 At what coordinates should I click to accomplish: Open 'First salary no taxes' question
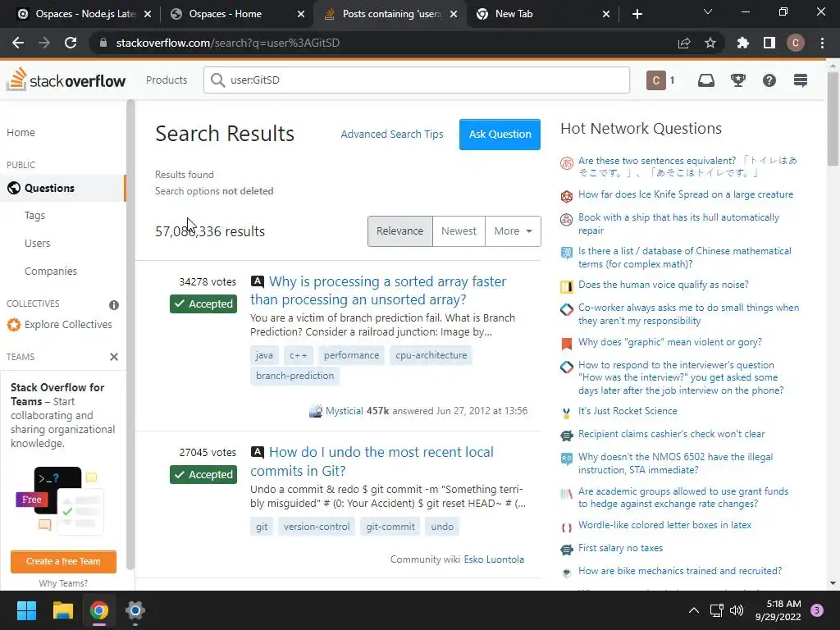(620, 548)
